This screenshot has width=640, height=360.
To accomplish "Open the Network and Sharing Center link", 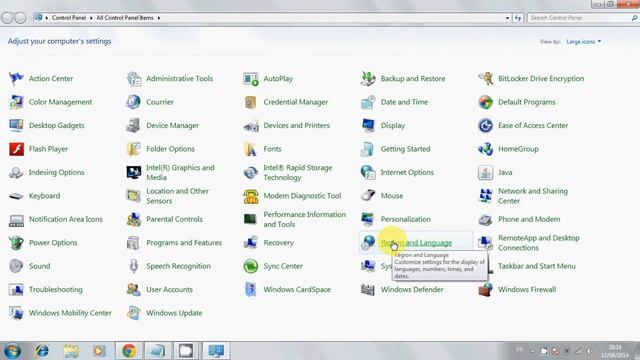I will (x=533, y=196).
